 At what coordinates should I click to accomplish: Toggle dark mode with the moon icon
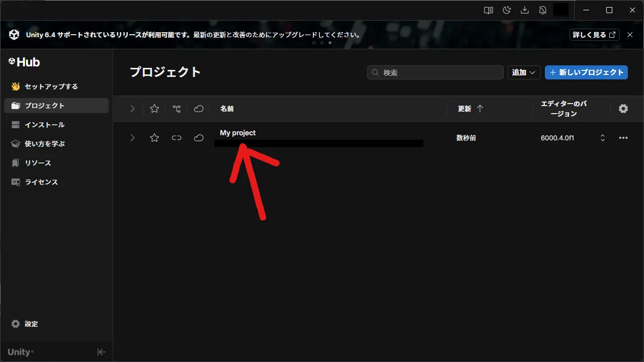[507, 10]
